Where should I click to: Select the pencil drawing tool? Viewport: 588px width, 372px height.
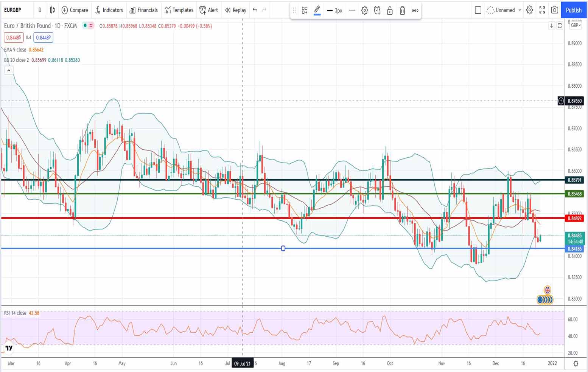(317, 10)
